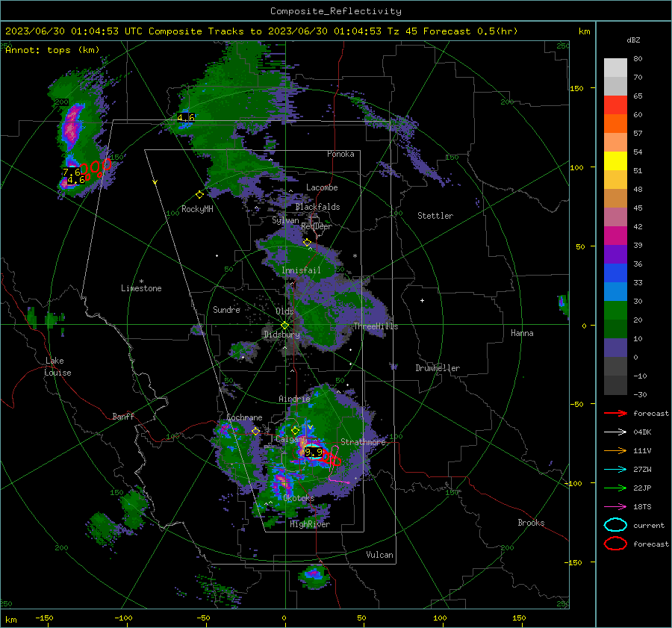Image resolution: width=672 pixels, height=628 pixels.
Task: Select the orange 111V track arrow
Action: [615, 450]
